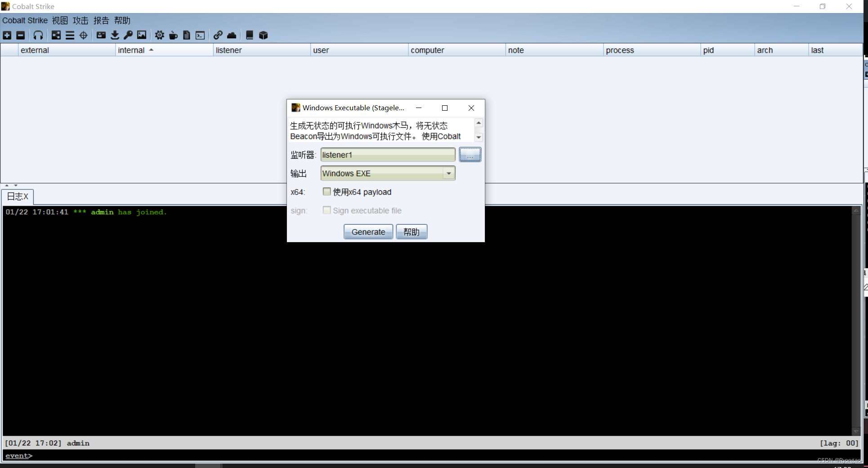This screenshot has width=868, height=468.
Task: Click the minus icon to disconnect from server
Action: (21, 35)
